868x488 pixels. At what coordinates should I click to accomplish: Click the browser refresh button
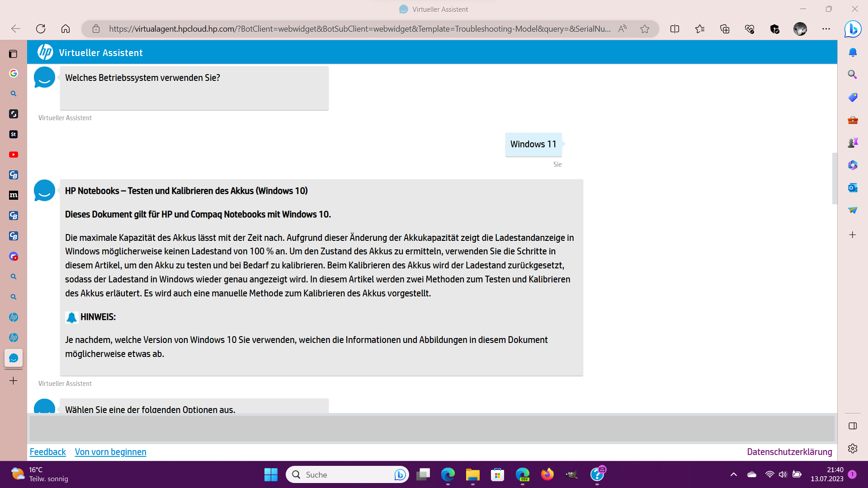pos(41,29)
